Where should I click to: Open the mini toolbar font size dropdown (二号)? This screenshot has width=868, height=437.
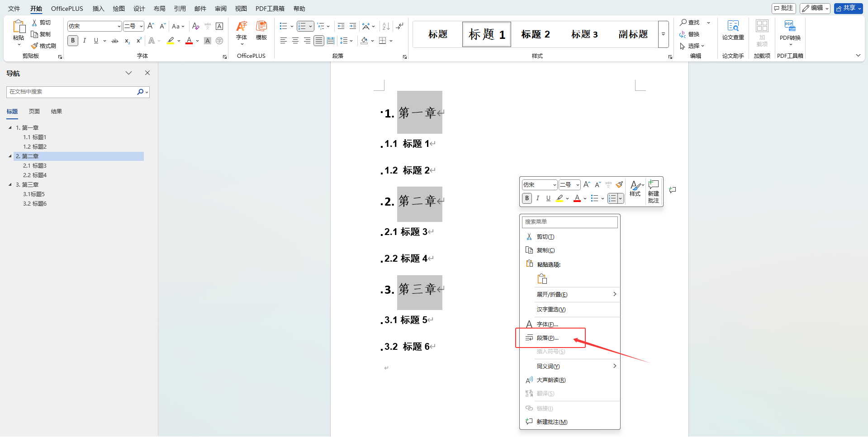click(578, 185)
